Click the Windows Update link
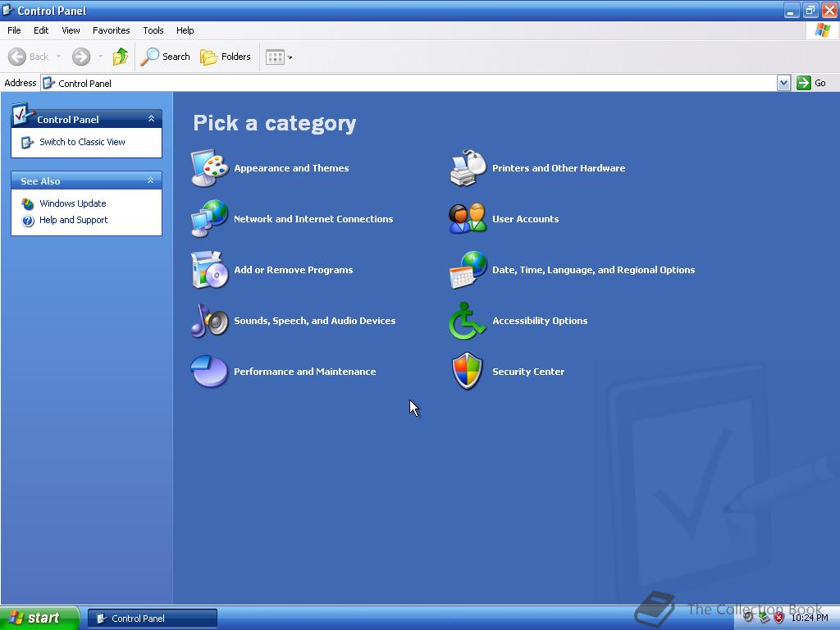 pos(73,203)
